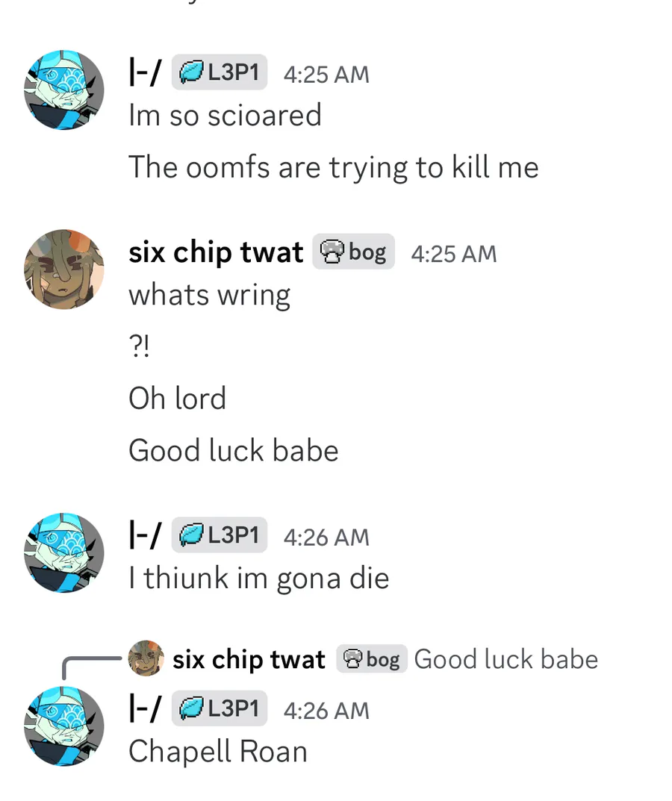Screen dimensions: 672x801
Task: Click the "Oh lord" message
Action: click(177, 399)
